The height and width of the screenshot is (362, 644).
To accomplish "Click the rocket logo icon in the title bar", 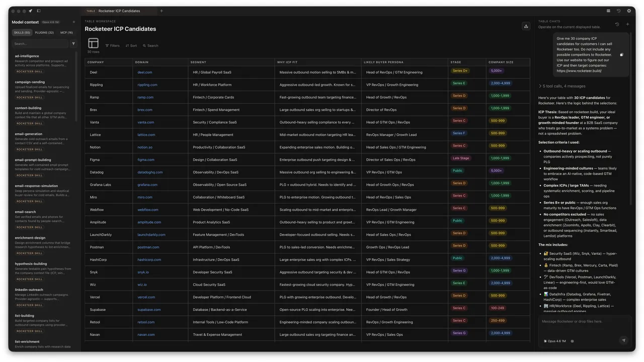I will pos(30,11).
